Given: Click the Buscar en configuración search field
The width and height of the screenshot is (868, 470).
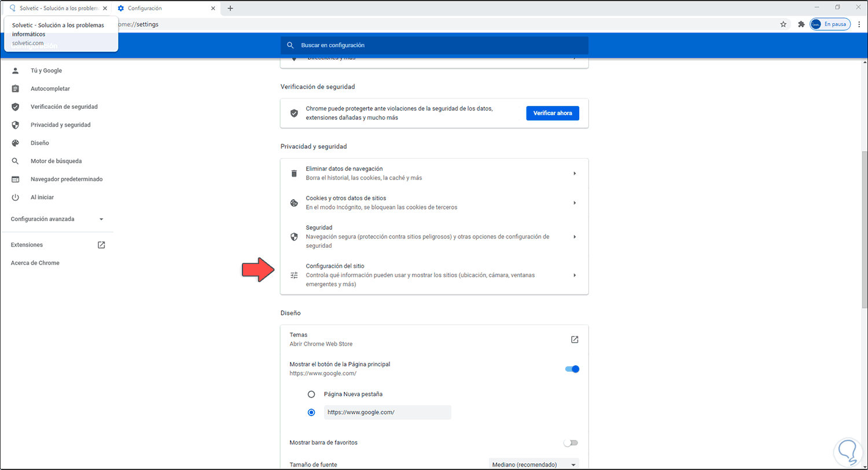Looking at the screenshot, I should [434, 45].
